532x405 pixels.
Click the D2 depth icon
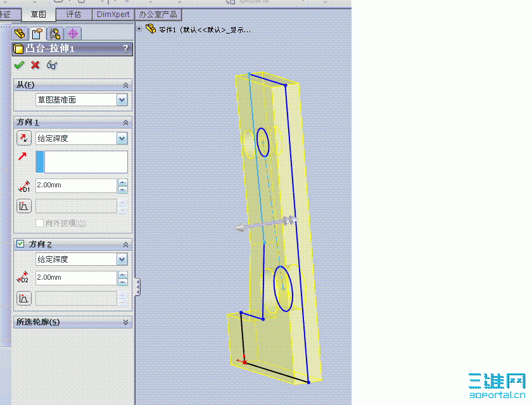coord(23,278)
